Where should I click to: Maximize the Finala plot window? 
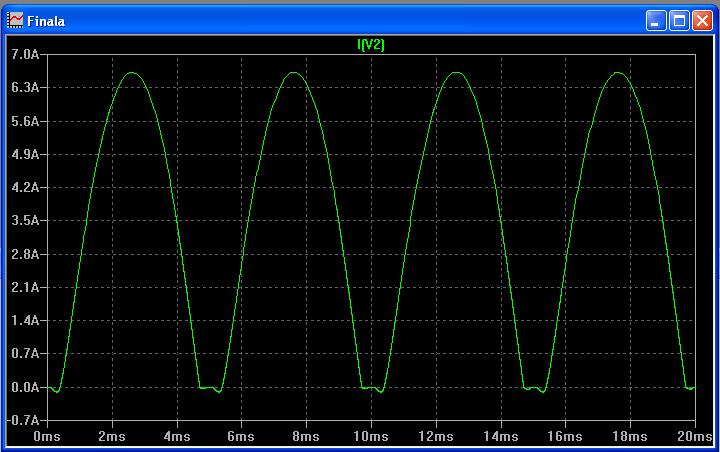tap(679, 21)
